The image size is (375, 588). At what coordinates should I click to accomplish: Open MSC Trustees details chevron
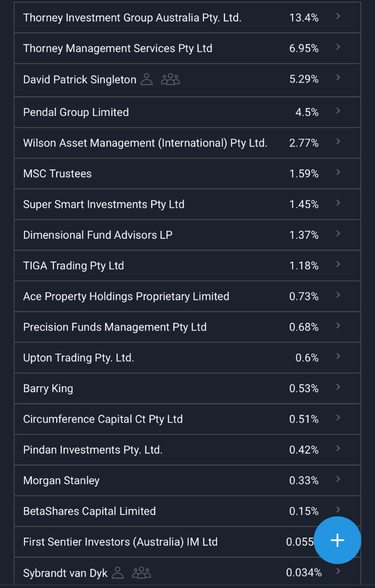point(338,172)
